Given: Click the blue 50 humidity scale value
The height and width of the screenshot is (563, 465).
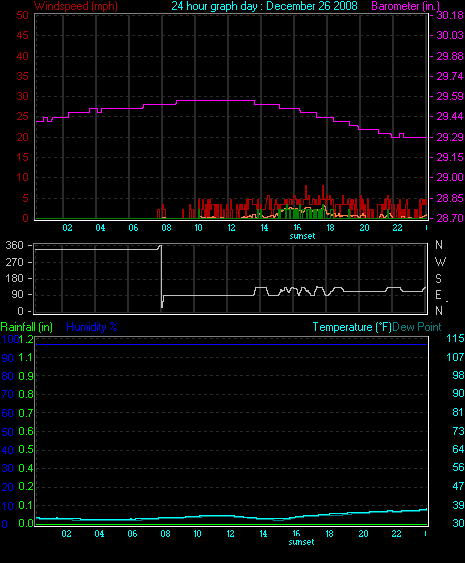Looking at the screenshot, I should pos(8,432).
